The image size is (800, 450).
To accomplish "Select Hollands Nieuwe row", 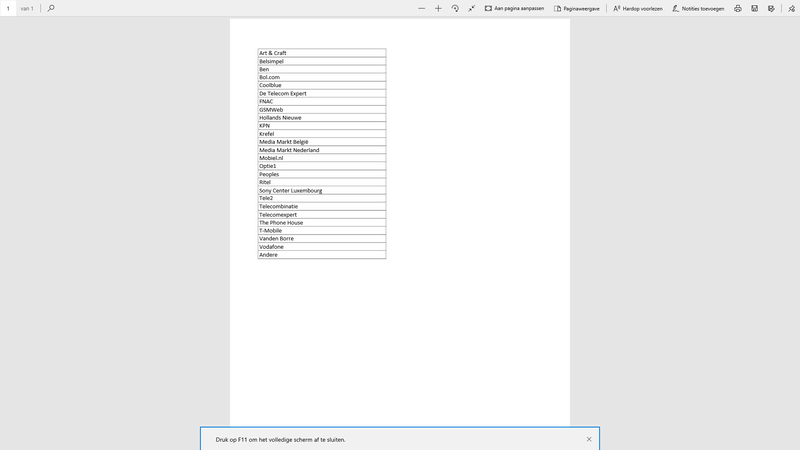I will 321,117.
